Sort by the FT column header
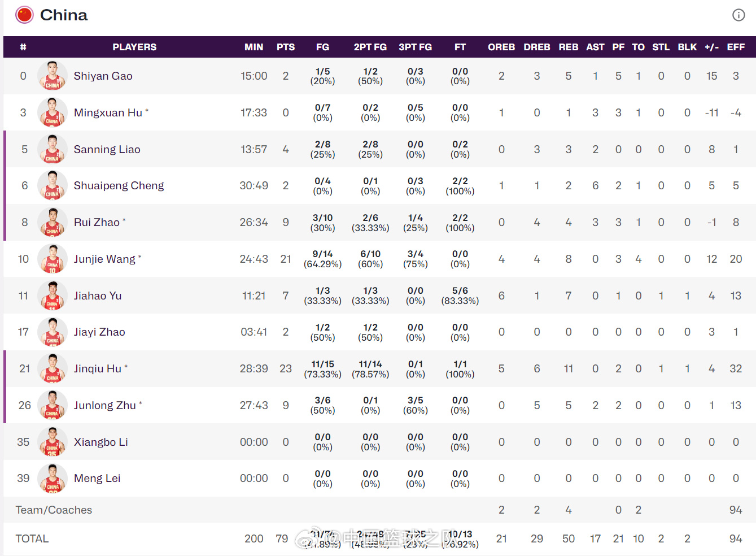Screen dimensions: 756x556 pyautogui.click(x=460, y=47)
